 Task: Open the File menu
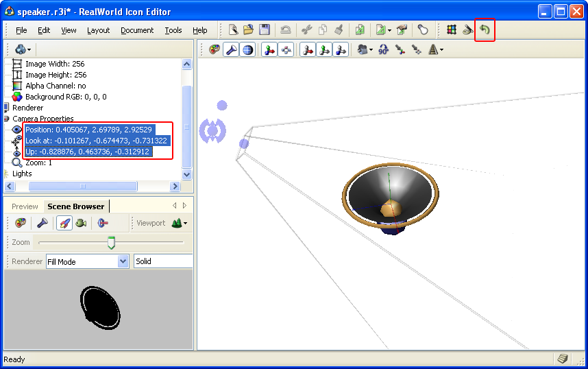[21, 30]
